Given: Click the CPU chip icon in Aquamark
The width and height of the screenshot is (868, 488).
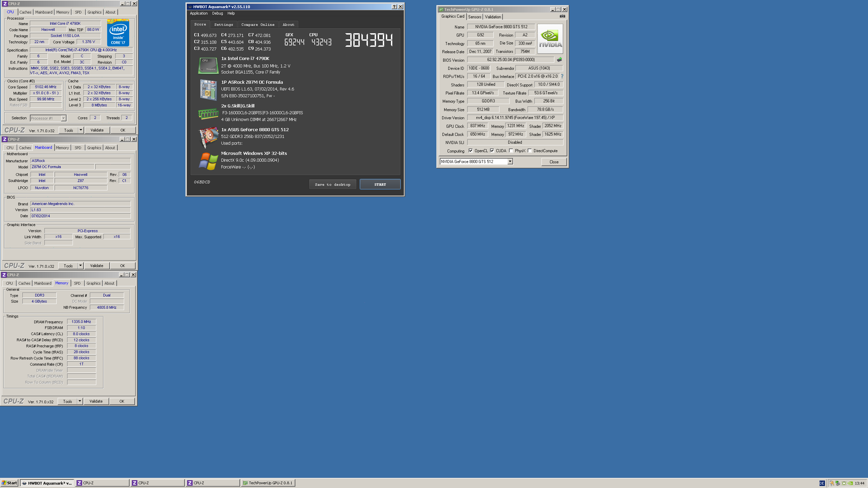Looking at the screenshot, I should (208, 65).
